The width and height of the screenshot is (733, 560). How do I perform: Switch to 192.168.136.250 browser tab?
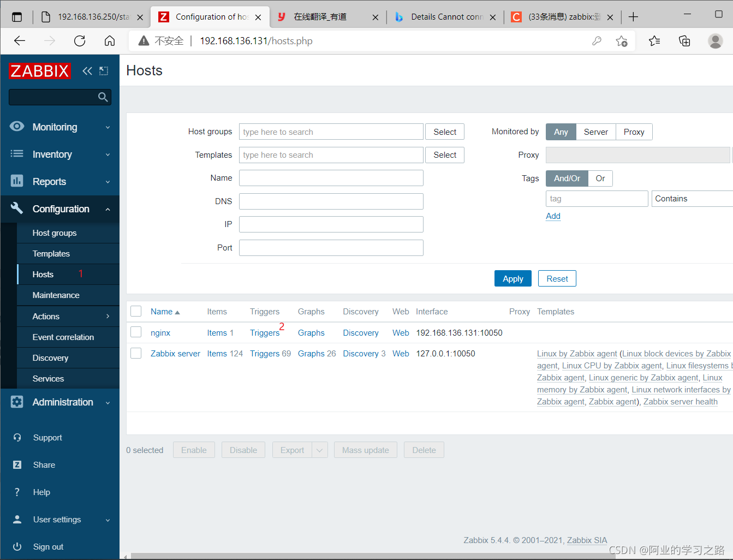pyautogui.click(x=93, y=17)
